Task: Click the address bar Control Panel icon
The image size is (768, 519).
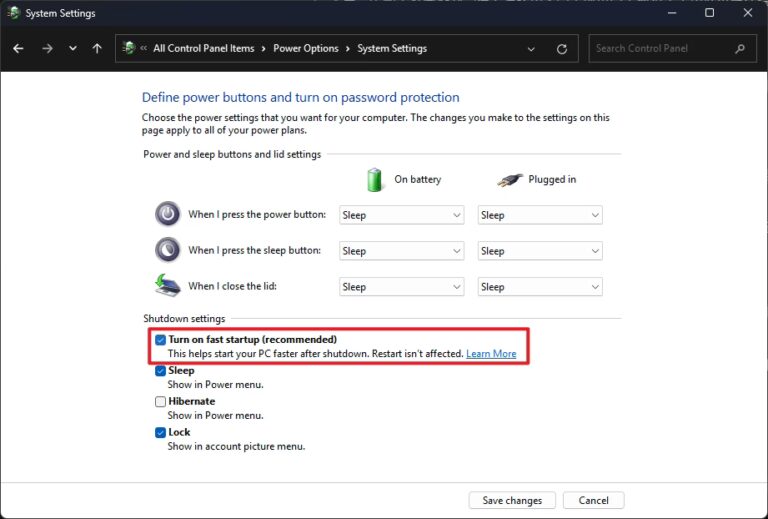Action: tap(129, 48)
